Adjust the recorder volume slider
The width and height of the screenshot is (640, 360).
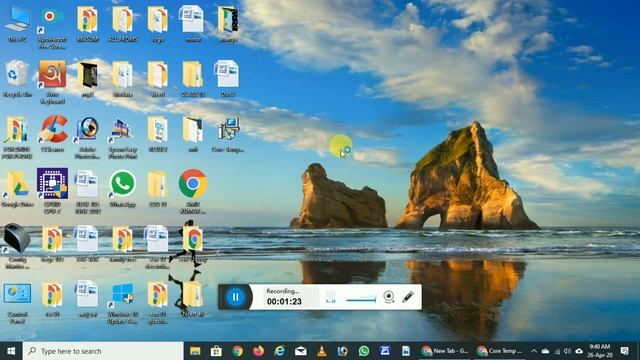click(361, 300)
